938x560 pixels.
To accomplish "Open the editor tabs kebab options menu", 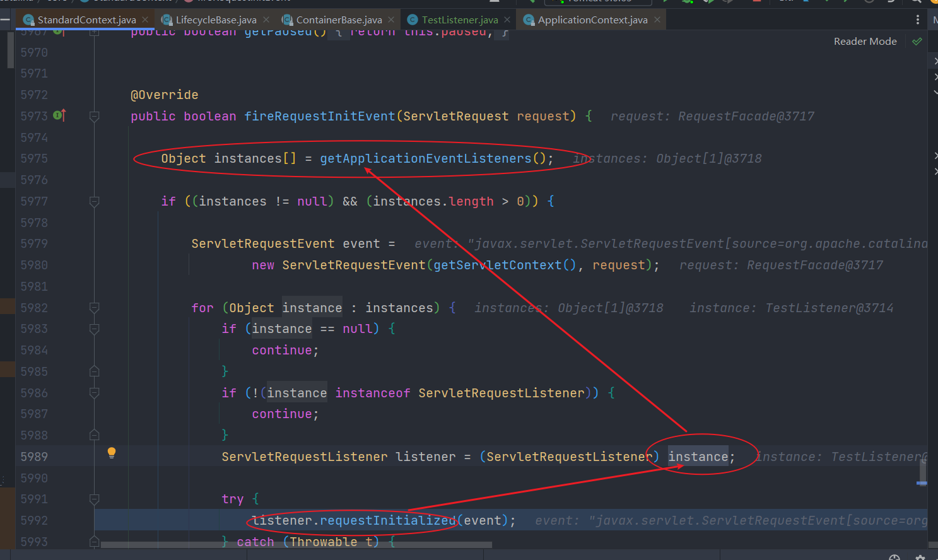I will (x=917, y=20).
